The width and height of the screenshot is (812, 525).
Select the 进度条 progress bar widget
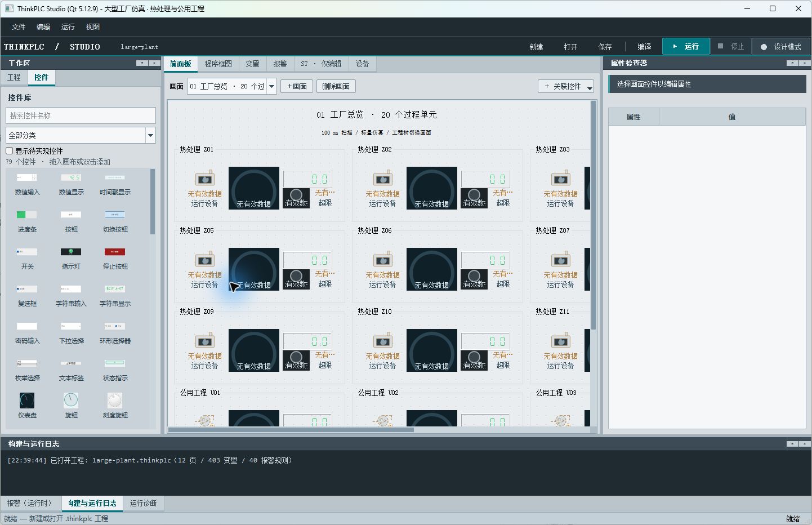click(27, 221)
